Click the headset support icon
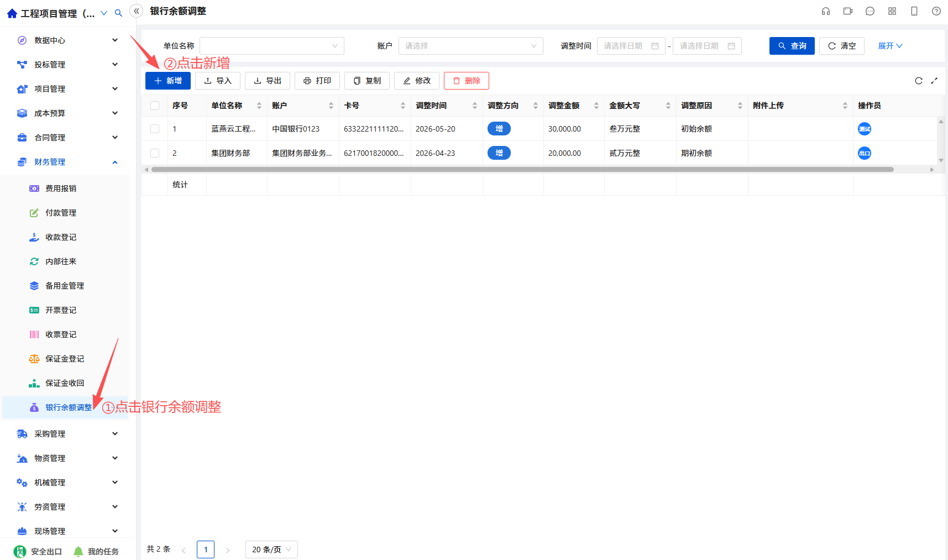The image size is (948, 560). (x=826, y=11)
